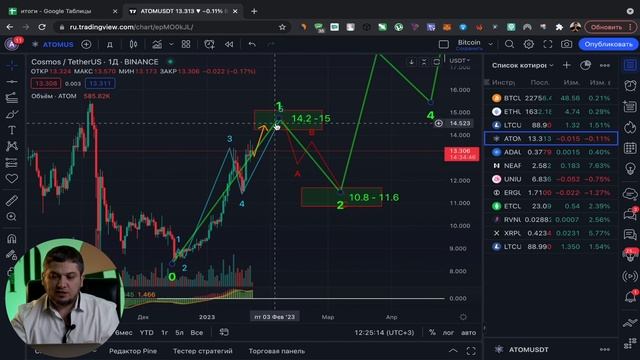640x360 pixels.
Task: Open go-to-date calendar icon
Action: click(x=224, y=332)
